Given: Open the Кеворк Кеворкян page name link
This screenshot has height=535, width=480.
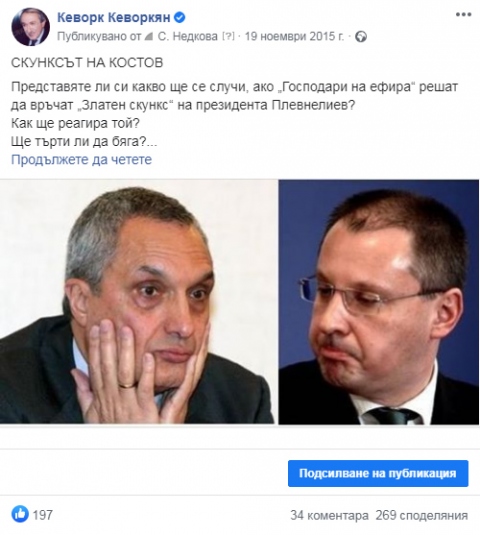Looking at the screenshot, I should [x=114, y=17].
